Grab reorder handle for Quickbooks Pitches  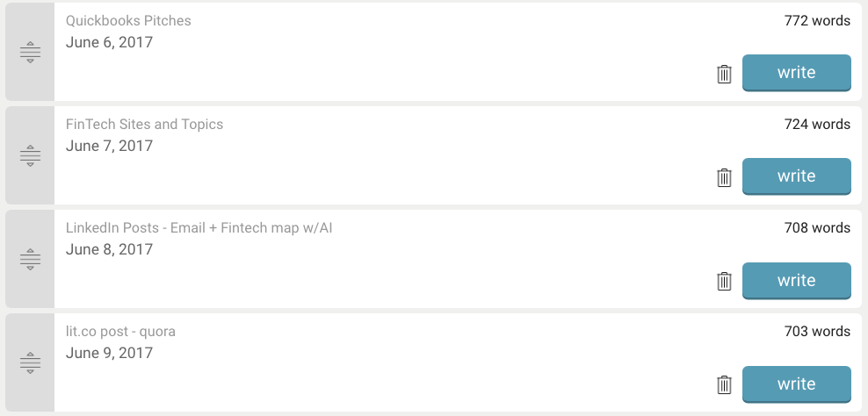point(30,52)
